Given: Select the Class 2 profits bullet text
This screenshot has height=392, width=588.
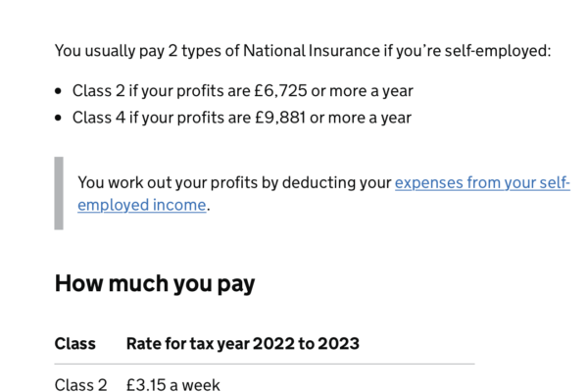Looking at the screenshot, I should (x=243, y=91).
